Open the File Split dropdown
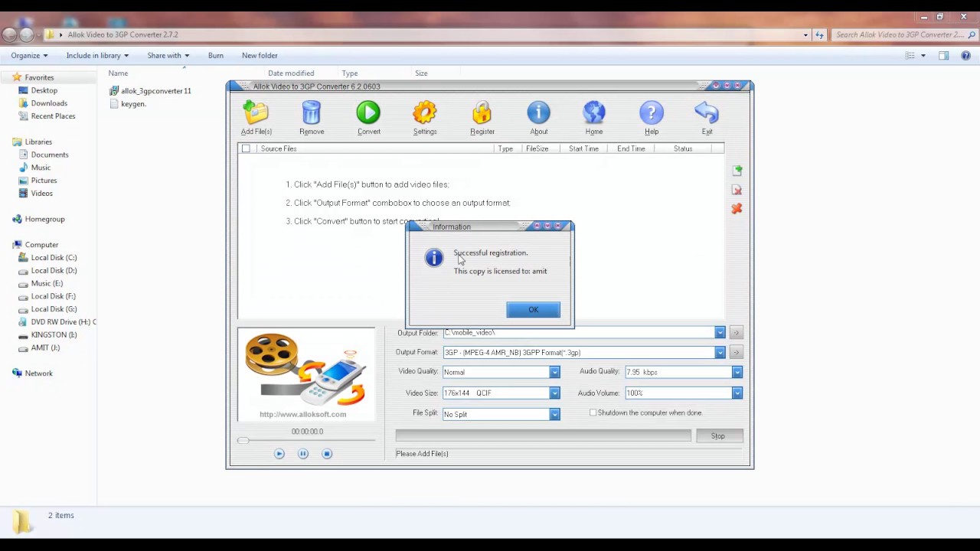This screenshot has width=980, height=551. [554, 415]
